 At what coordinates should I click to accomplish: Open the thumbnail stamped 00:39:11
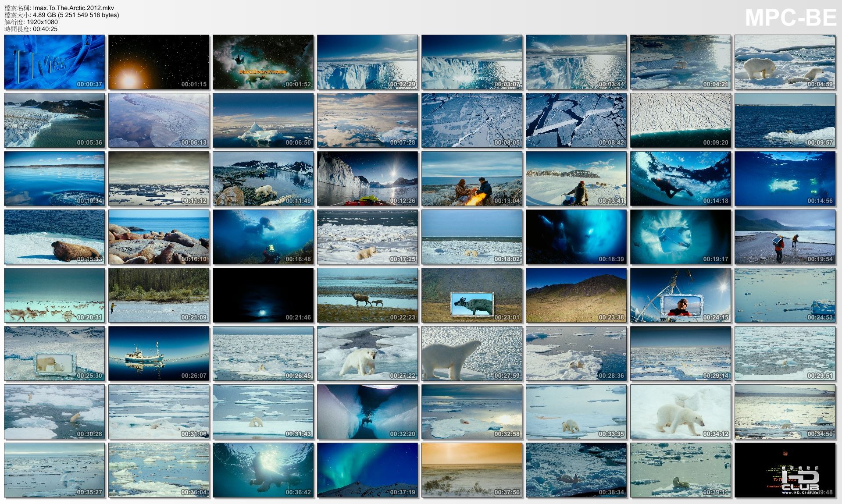[x=681, y=470]
